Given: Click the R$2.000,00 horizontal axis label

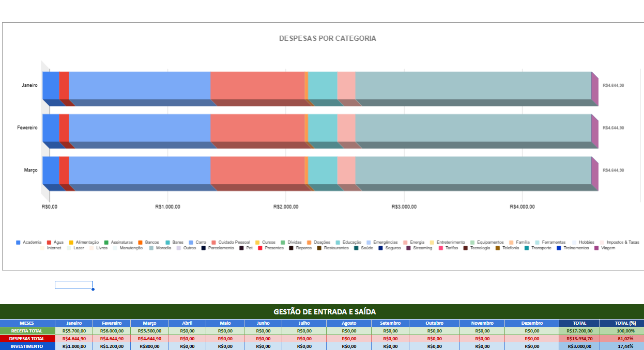Looking at the screenshot, I should pyautogui.click(x=284, y=206).
